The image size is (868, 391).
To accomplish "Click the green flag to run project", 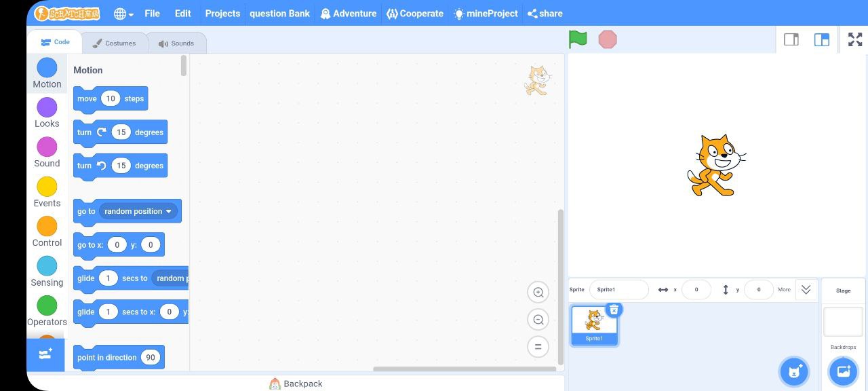I will coord(578,39).
